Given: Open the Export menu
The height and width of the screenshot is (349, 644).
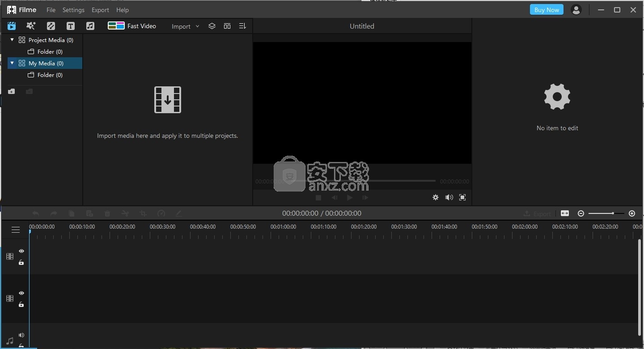Looking at the screenshot, I should click(x=100, y=10).
